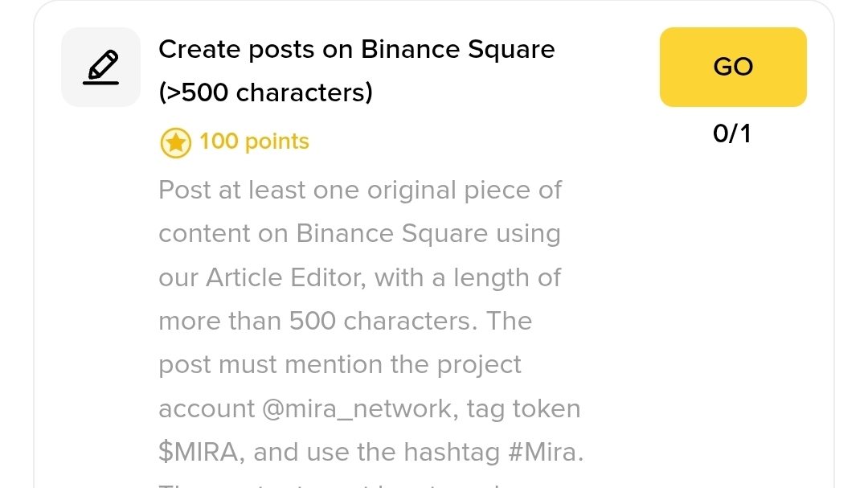This screenshot has height=488, width=868.
Task: Click the gold star coin icon
Action: pos(175,142)
